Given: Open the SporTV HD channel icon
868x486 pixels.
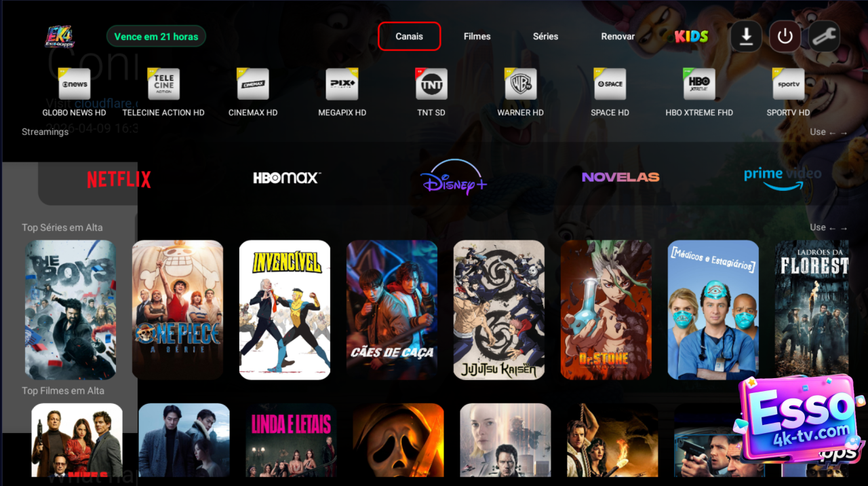Looking at the screenshot, I should click(x=788, y=85).
